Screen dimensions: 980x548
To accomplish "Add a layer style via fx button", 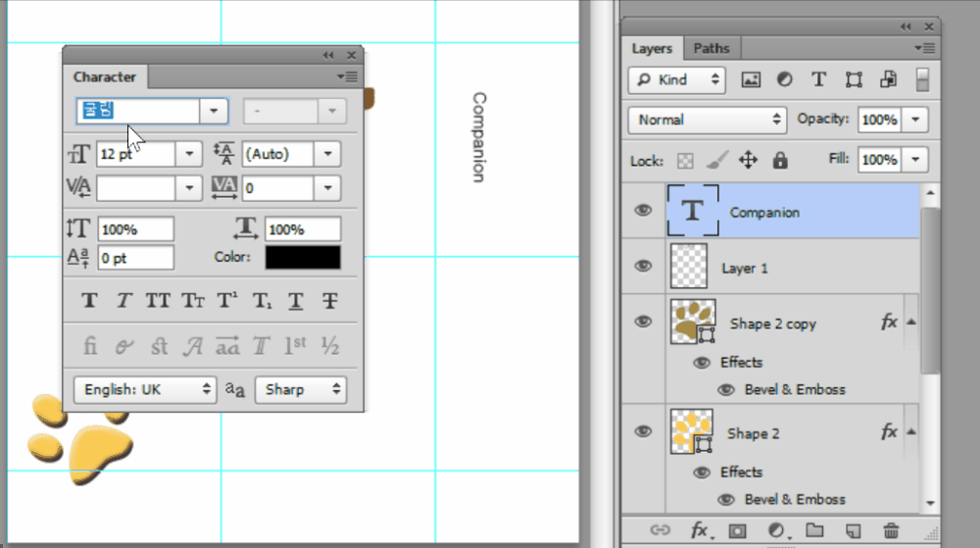I will (701, 531).
